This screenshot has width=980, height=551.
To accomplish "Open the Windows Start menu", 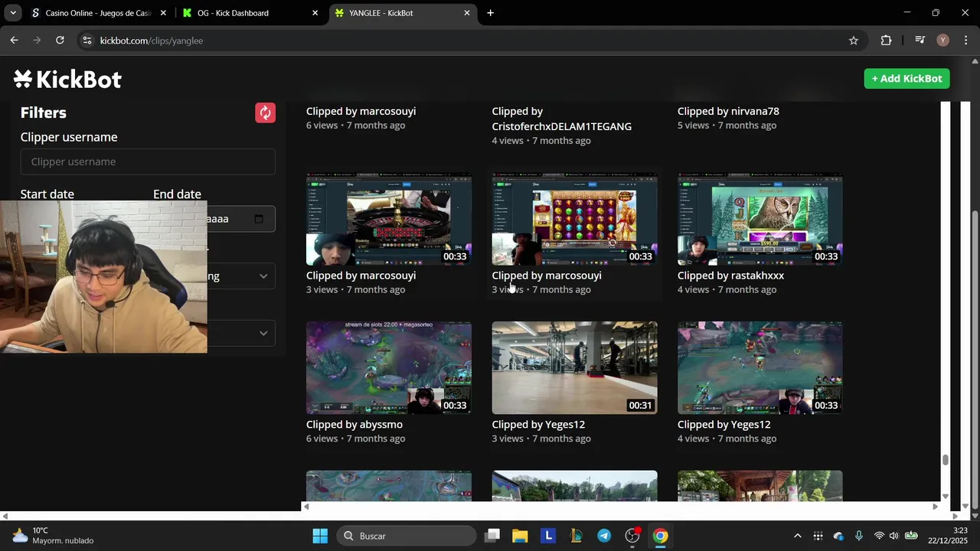I will 320,536.
